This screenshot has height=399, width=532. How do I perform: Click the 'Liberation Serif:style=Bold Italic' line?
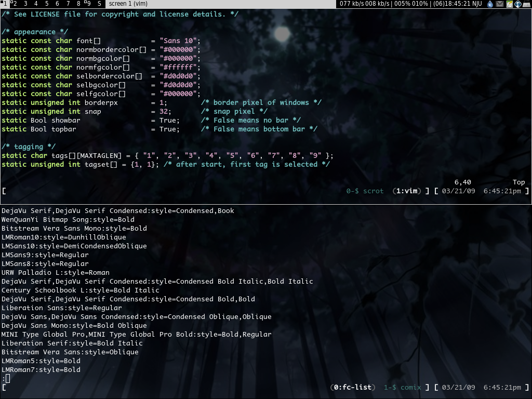tap(72, 343)
